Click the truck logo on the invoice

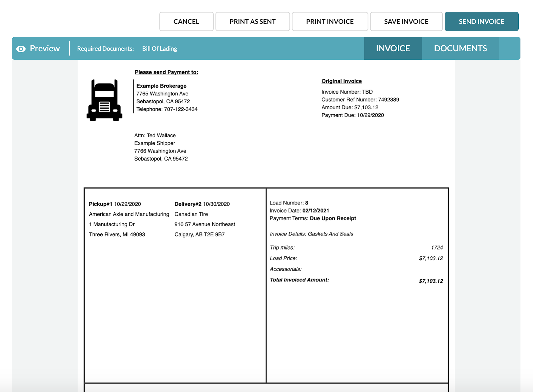(105, 100)
